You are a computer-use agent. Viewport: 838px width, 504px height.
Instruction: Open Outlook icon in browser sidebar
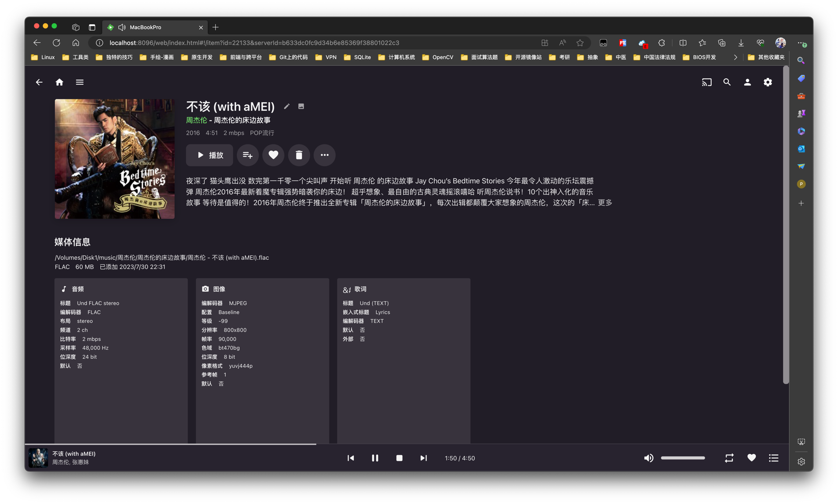click(x=801, y=149)
